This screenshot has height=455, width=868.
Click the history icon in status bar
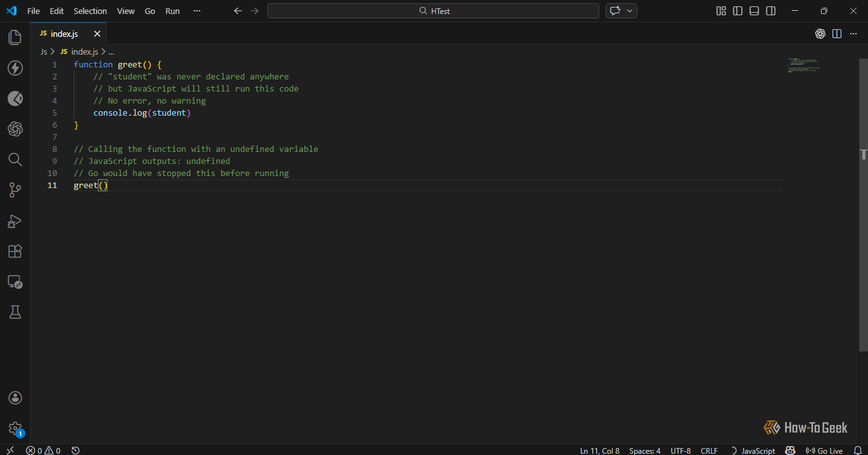(76, 451)
